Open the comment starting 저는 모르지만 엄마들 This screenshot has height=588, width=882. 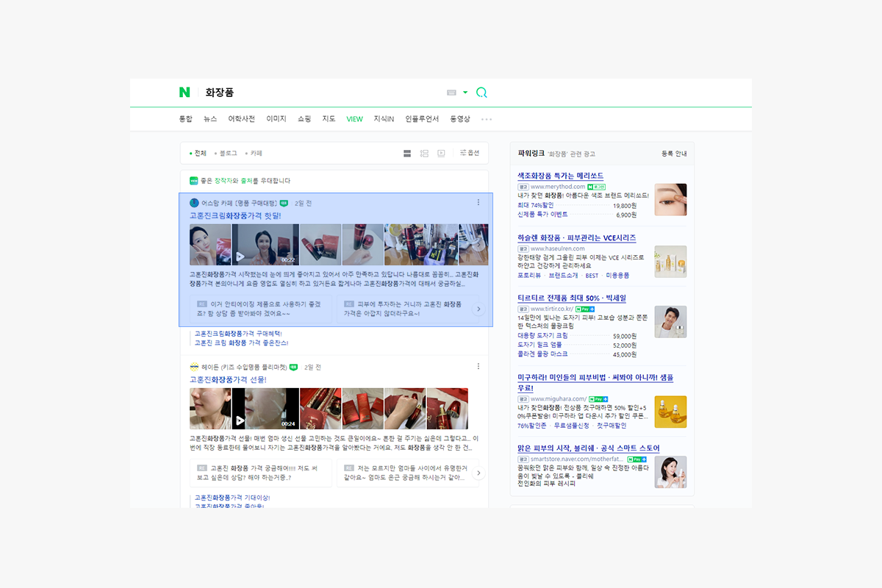point(408,473)
